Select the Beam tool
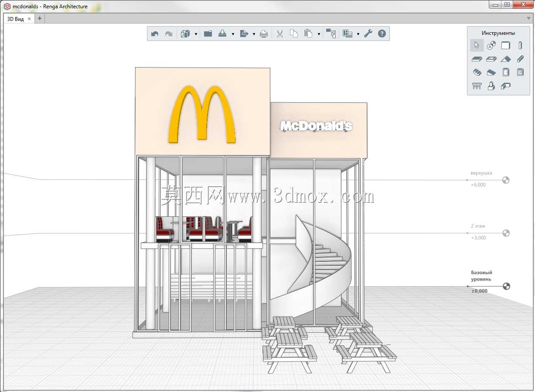Screen dimensions: 535x392 tap(520, 59)
